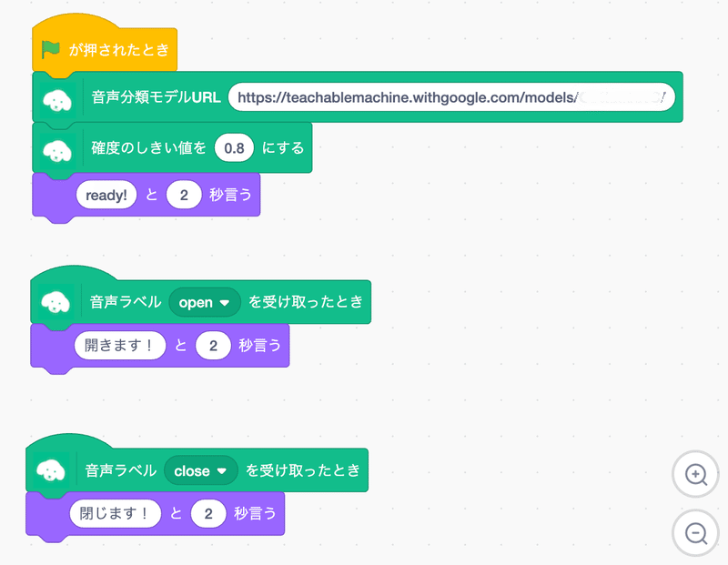Edit the 0.8 threshold value
Screen dimensions: 728x565
click(x=234, y=146)
